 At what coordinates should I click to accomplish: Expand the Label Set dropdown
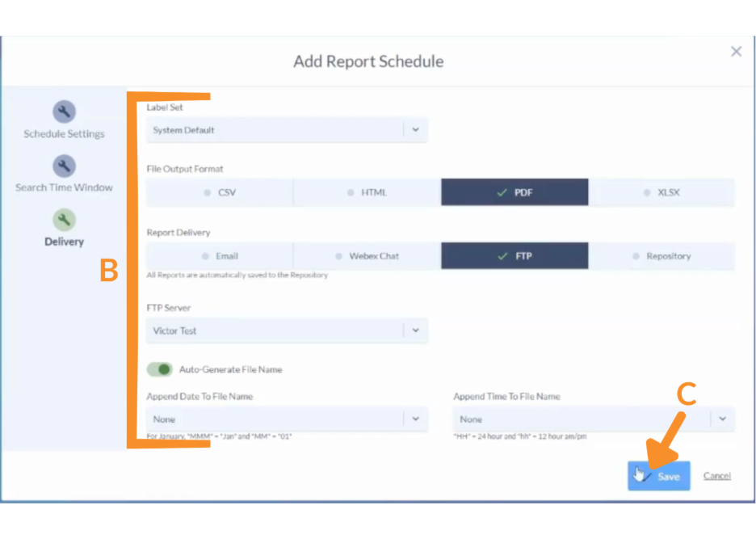(x=415, y=129)
